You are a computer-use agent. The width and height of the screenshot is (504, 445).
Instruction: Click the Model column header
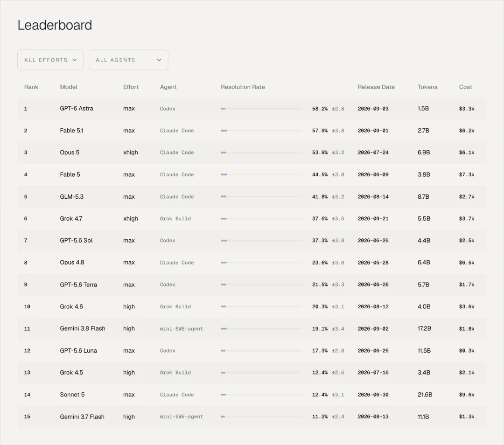point(69,87)
